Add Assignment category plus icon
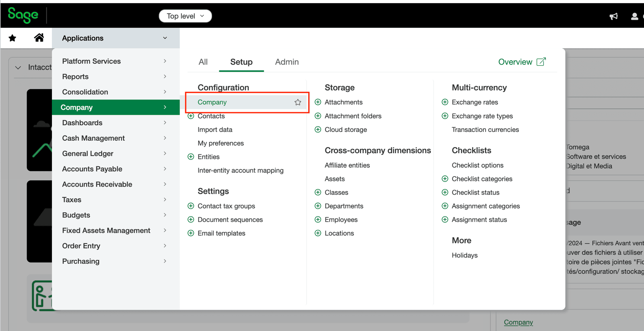 click(x=445, y=206)
